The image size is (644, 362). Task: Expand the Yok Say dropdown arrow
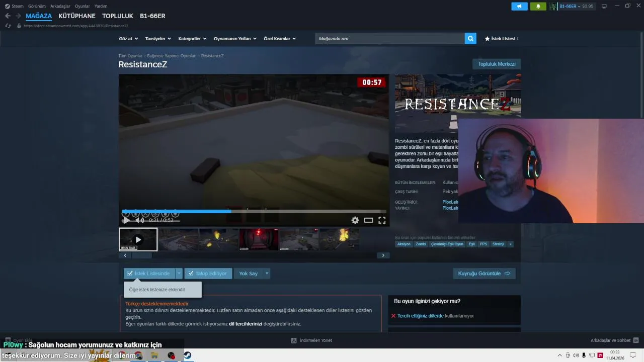pos(267,274)
